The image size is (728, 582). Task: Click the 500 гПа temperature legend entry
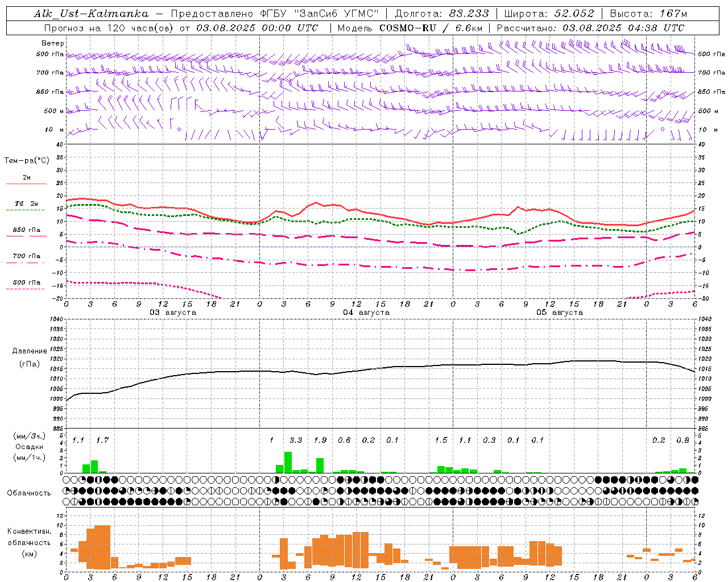27,282
